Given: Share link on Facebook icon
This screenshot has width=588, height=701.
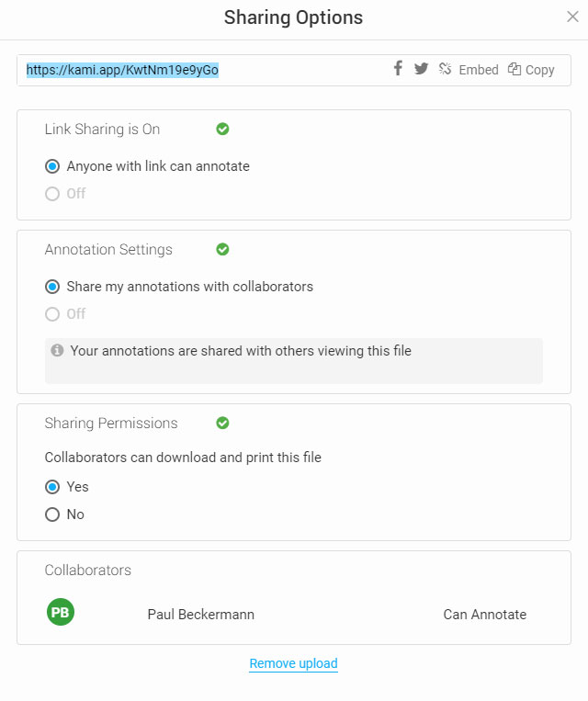Looking at the screenshot, I should pyautogui.click(x=398, y=69).
